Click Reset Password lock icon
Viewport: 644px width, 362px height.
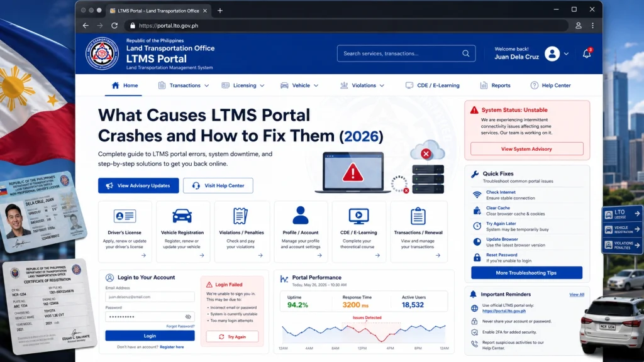[477, 257]
